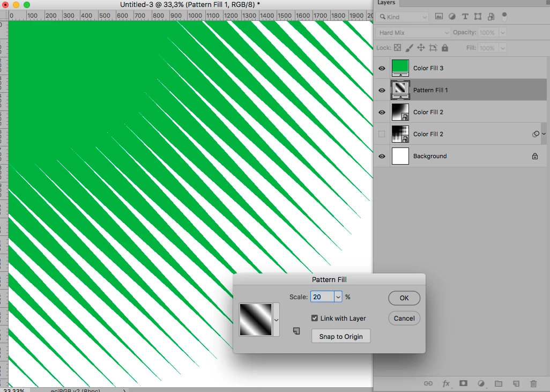This screenshot has width=550, height=392.
Task: Click the Pattern Fill 1 layer thumbnail
Action: click(x=400, y=90)
